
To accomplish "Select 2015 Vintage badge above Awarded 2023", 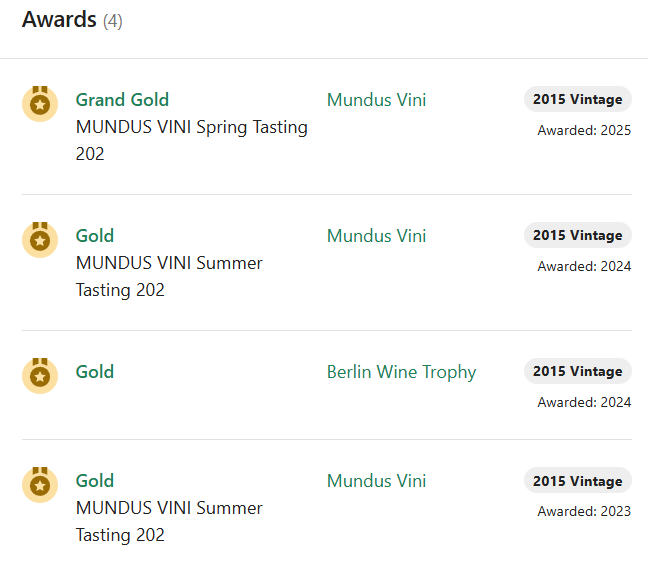I will pos(577,480).
